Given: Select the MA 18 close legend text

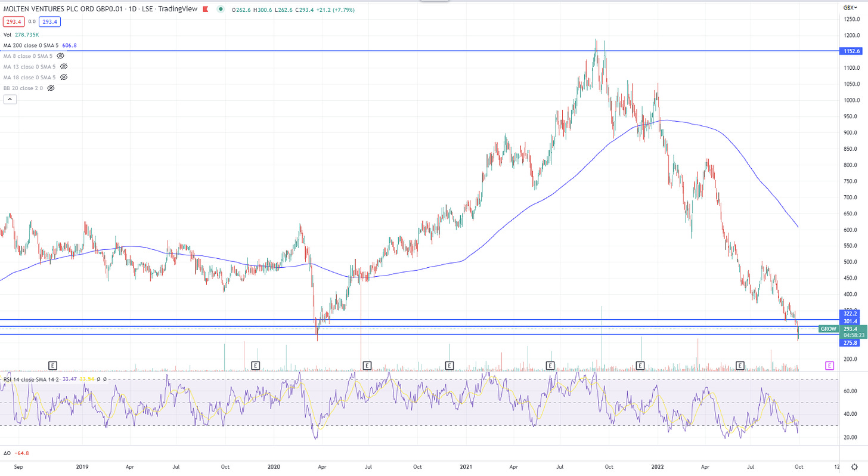Looking at the screenshot, I should tap(30, 77).
